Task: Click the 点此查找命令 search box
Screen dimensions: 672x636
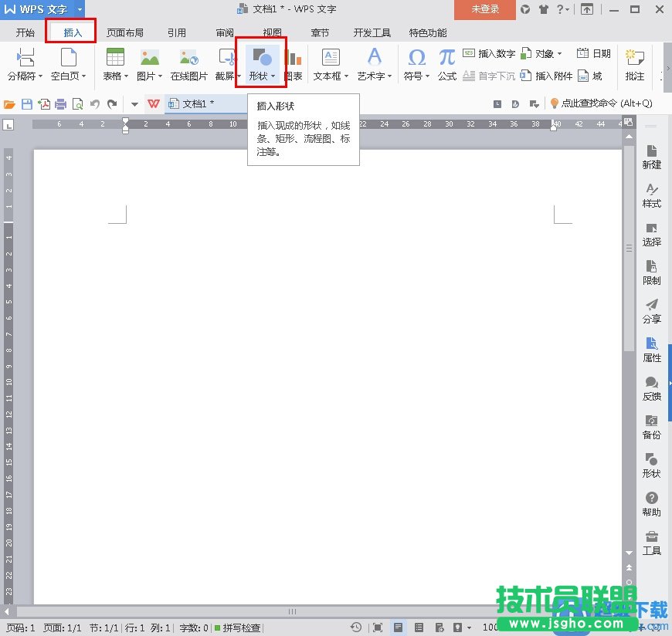Action: pos(600,103)
